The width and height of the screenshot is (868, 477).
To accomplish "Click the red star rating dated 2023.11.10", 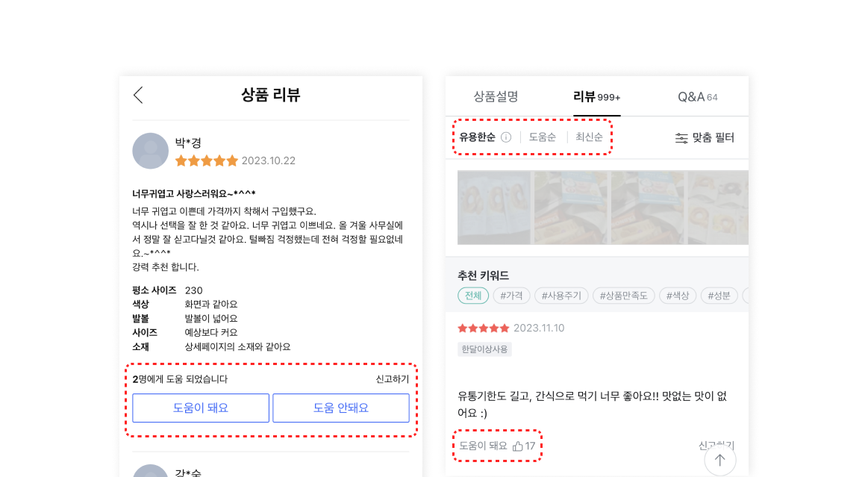I will [484, 328].
